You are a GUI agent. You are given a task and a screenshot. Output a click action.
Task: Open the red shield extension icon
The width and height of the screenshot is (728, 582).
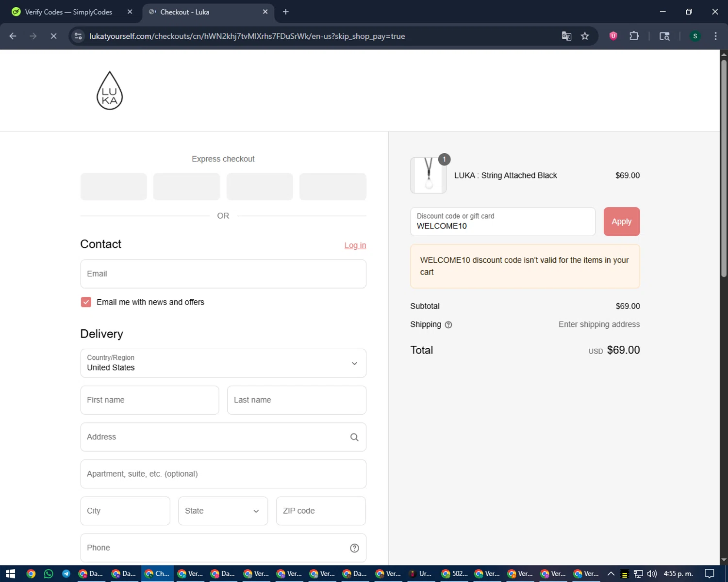point(613,36)
